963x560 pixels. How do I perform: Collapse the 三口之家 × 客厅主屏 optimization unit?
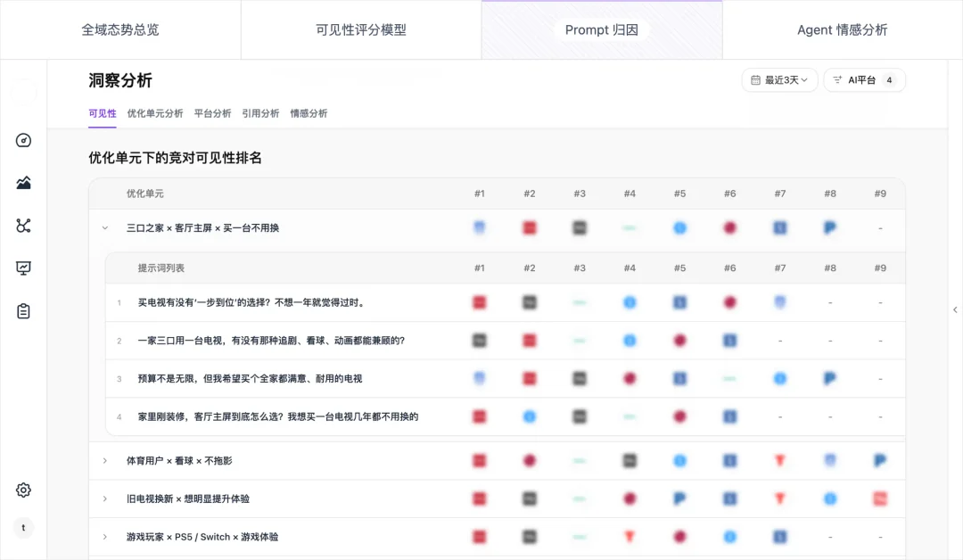[x=104, y=227]
